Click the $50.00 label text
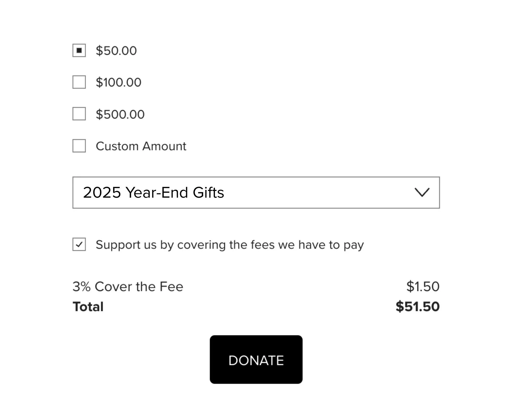Screen dimensions: 532x411 pos(116,51)
